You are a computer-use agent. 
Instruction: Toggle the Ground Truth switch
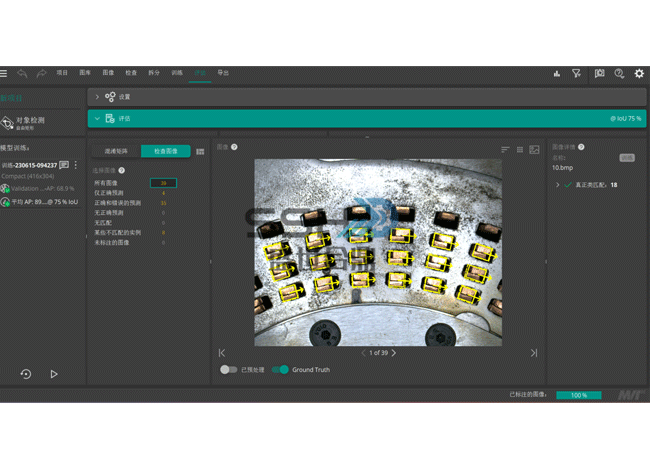(x=280, y=370)
